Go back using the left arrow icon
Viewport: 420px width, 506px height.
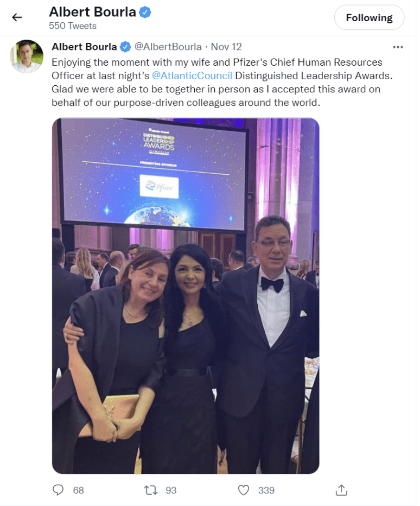(17, 17)
